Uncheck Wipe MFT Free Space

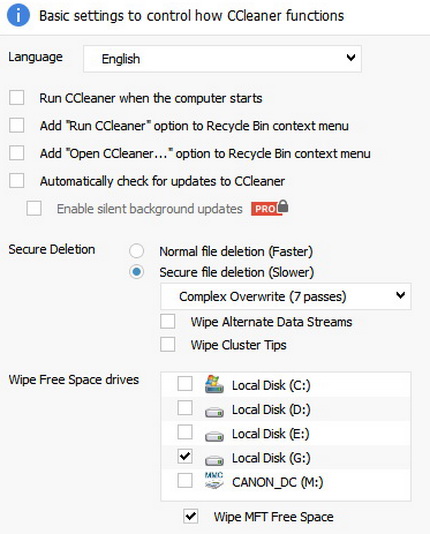(191, 517)
